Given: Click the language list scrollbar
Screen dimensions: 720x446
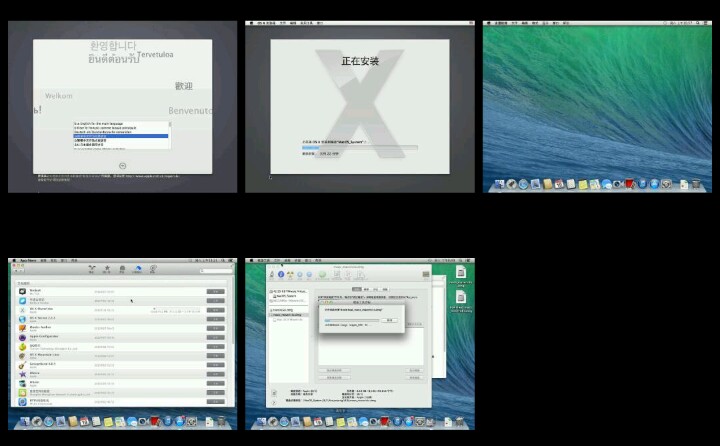Looking at the screenshot, I should [170, 135].
